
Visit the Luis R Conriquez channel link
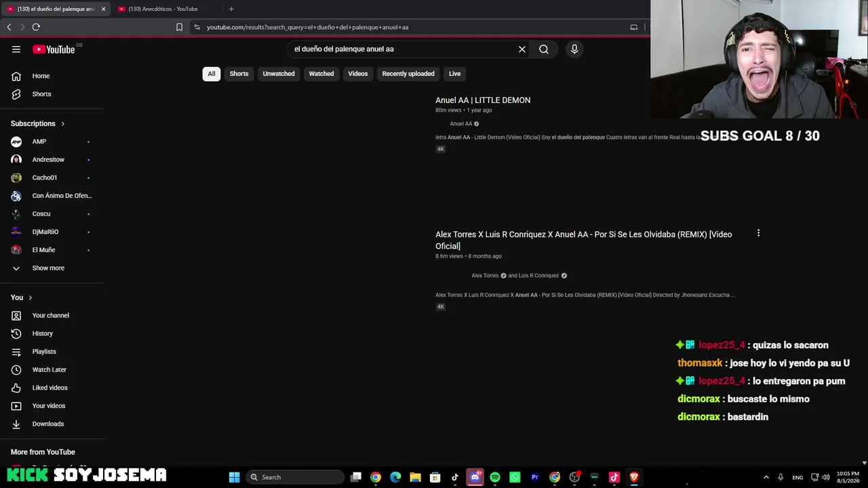pos(538,276)
